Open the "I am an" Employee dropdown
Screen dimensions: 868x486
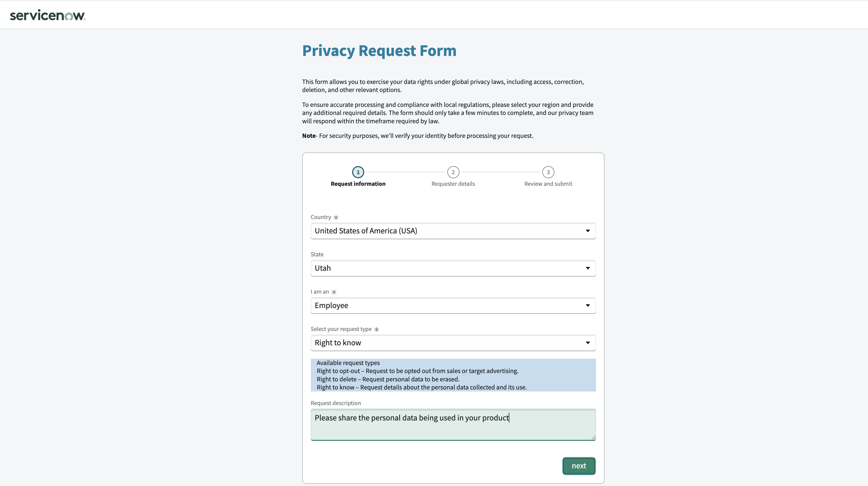(x=453, y=306)
